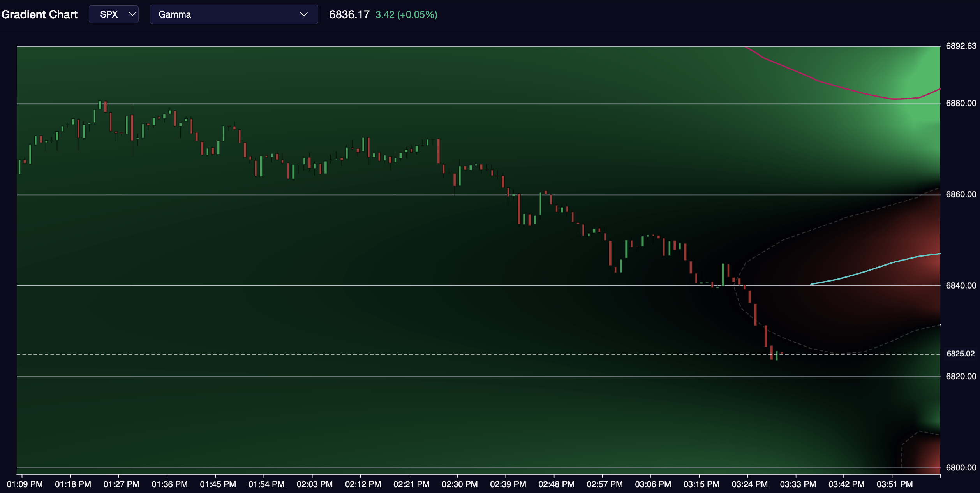This screenshot has width=980, height=493.
Task: Click the 6825.02 current price axis tag
Action: [x=960, y=354]
